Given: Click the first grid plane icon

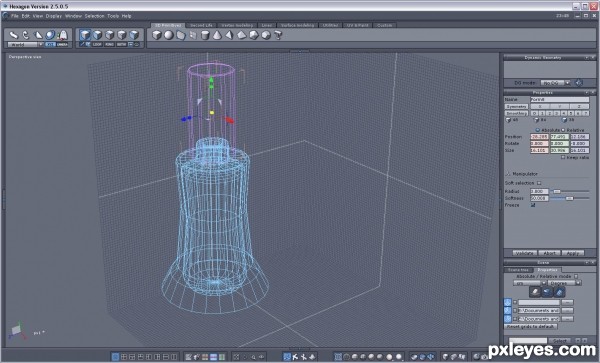Looking at the screenshot, I should (x=507, y=302).
